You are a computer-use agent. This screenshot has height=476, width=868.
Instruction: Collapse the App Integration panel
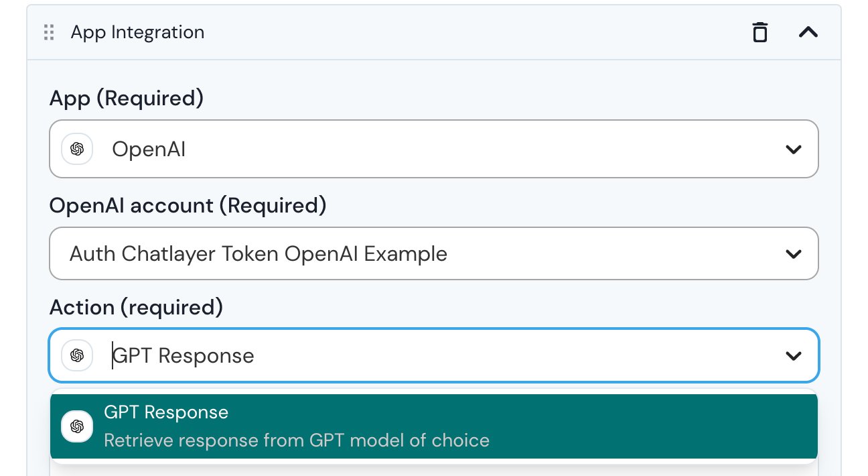[808, 32]
